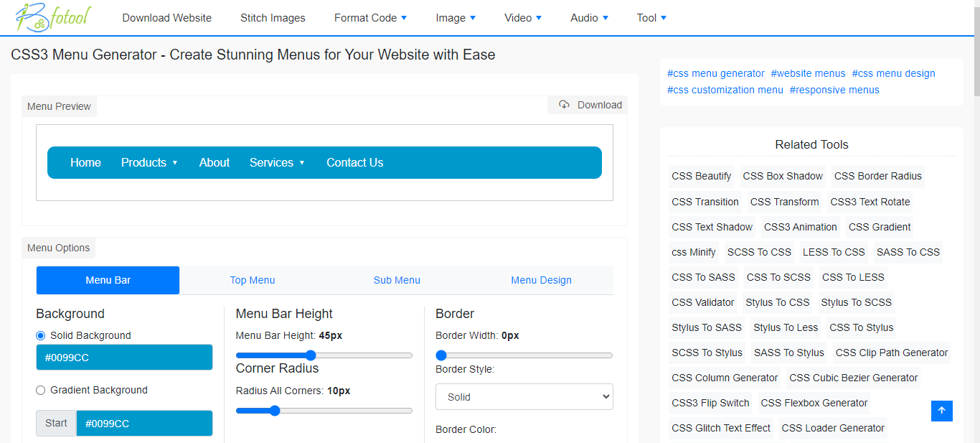Select the Gradient Background radio button
This screenshot has height=443, width=980.
pos(41,390)
